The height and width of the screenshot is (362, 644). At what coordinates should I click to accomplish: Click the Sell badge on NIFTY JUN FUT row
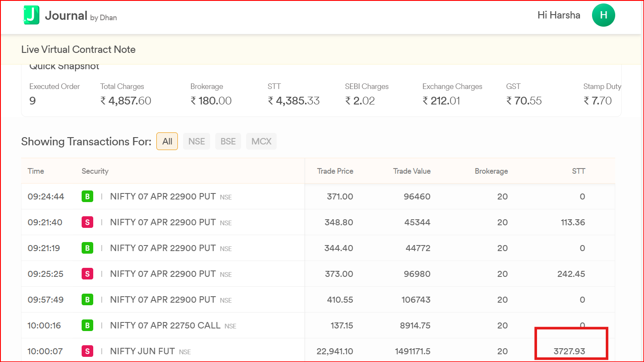(87, 351)
